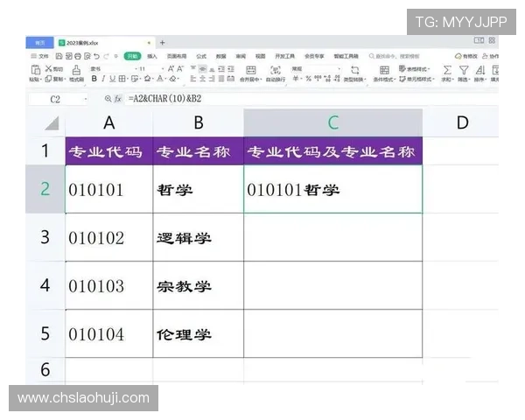
Task: Click the Print Preview icon
Action: coord(87,56)
